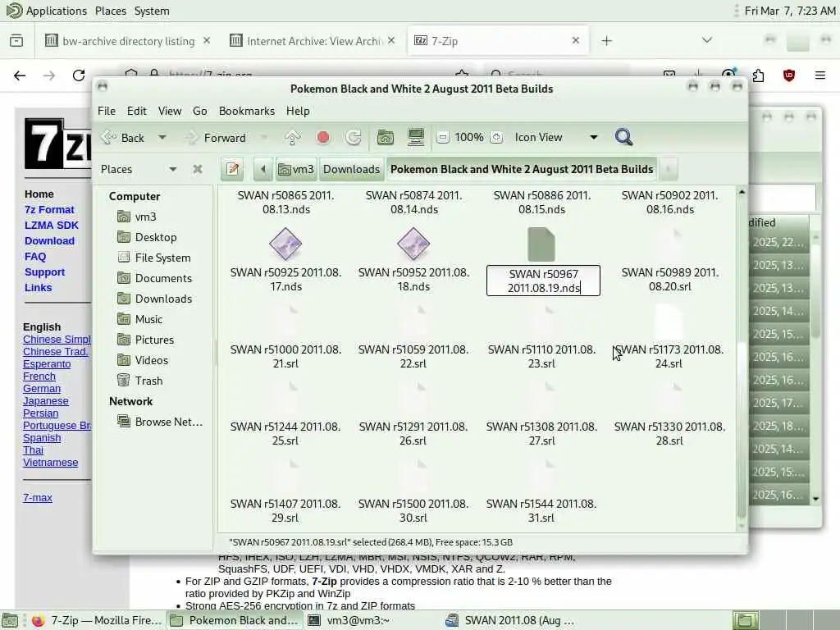Open the Icon View dropdown
Viewport: 840px width, 630px height.
click(x=556, y=138)
